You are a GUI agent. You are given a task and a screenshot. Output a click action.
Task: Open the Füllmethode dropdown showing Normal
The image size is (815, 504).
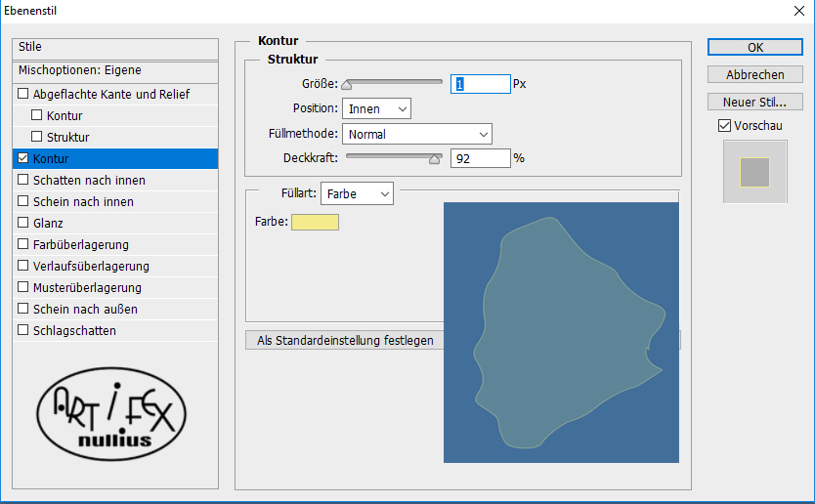[x=417, y=134]
